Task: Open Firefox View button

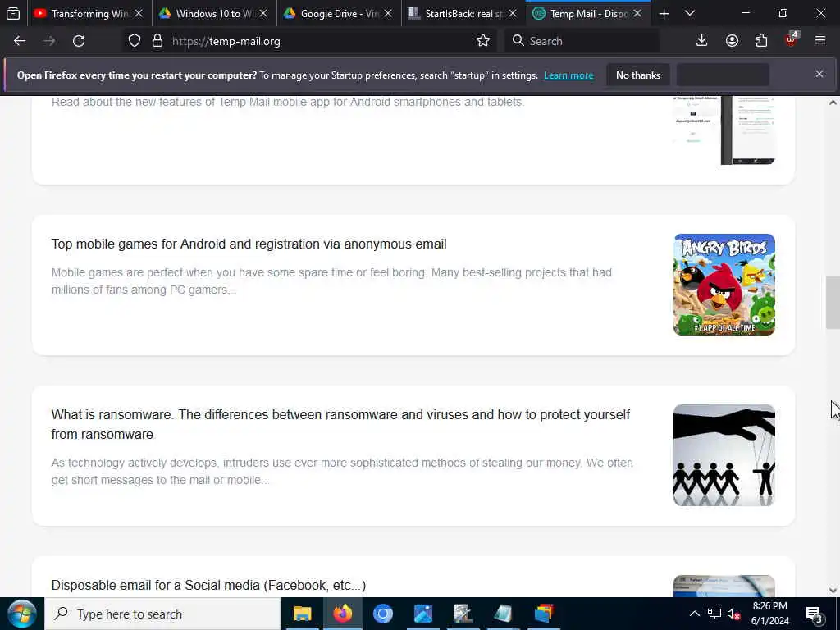Action: [13, 13]
